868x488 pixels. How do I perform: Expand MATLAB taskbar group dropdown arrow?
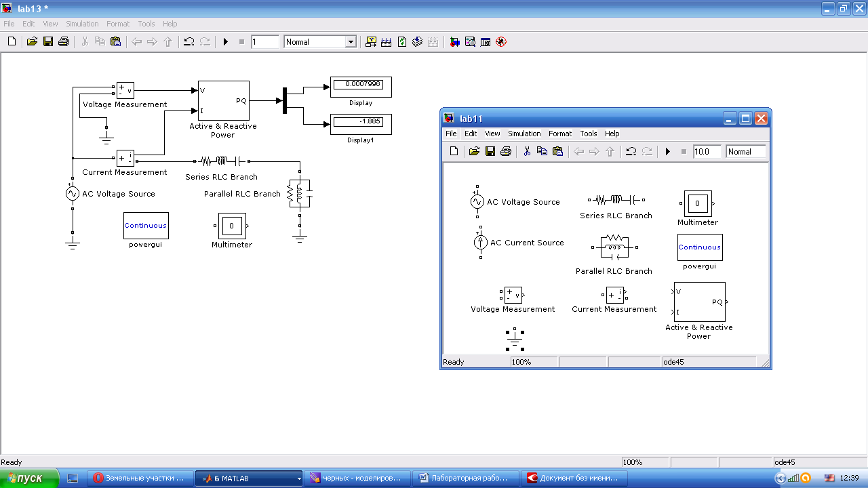(299, 479)
